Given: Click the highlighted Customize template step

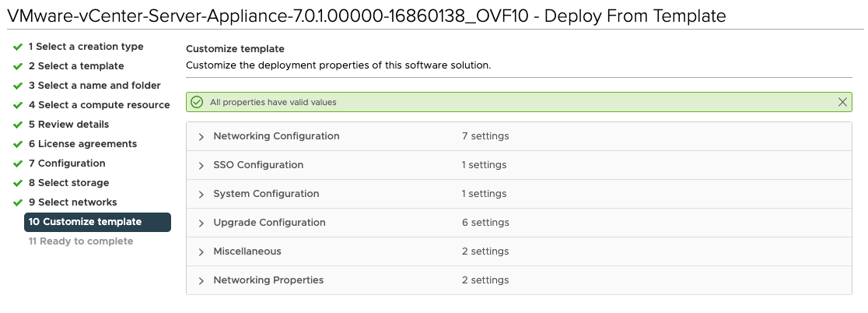Looking at the screenshot, I should tap(97, 222).
